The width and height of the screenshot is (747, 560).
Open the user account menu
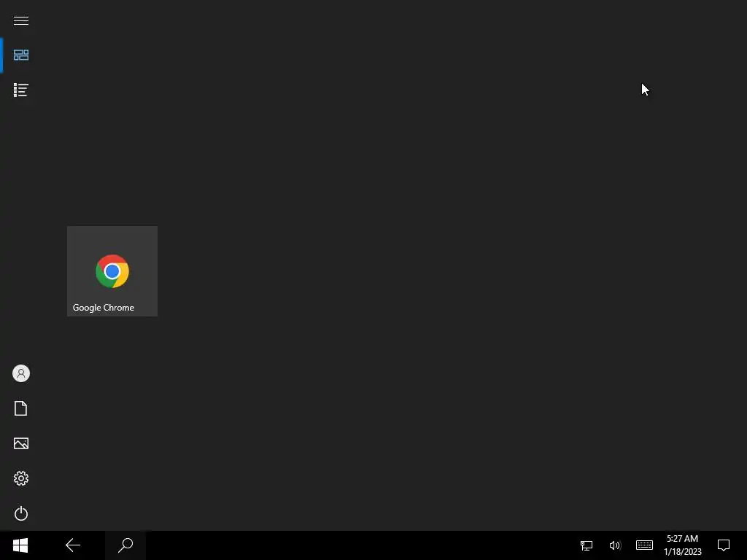click(21, 373)
